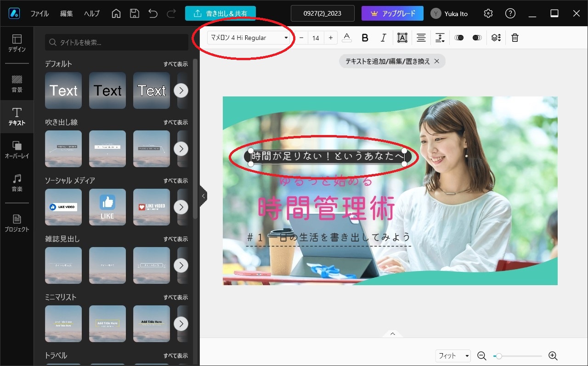Click the first opacity blend icon

pyautogui.click(x=459, y=38)
